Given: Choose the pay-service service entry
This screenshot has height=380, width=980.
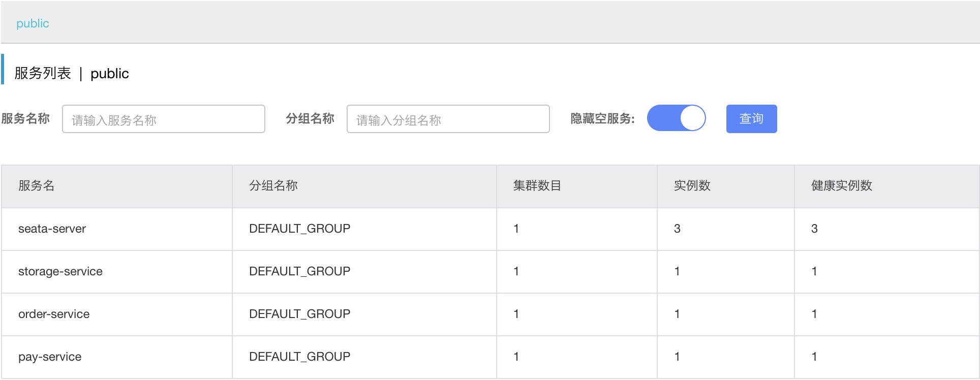Looking at the screenshot, I should pos(50,357).
